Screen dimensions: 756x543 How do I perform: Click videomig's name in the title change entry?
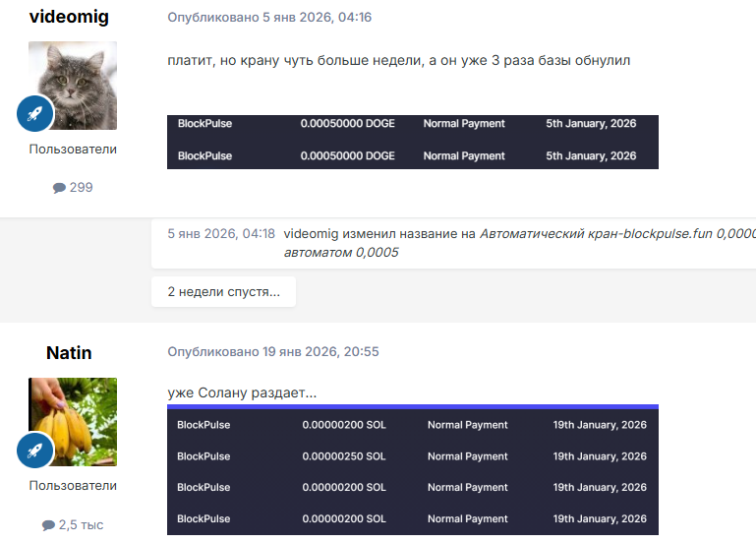point(312,234)
